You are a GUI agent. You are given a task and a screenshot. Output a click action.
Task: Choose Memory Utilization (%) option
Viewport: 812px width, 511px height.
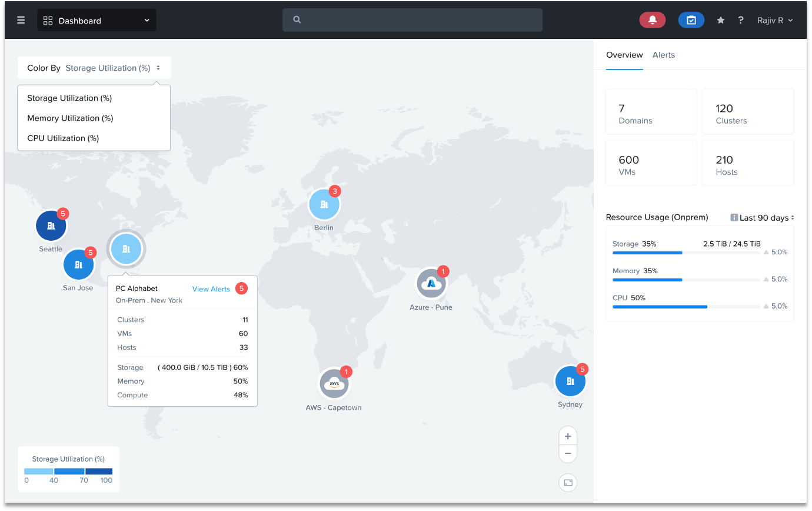70,118
